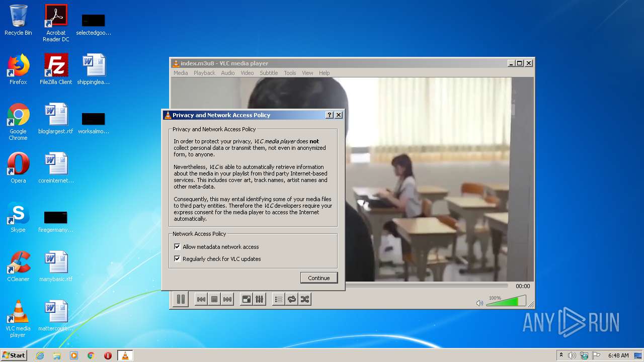This screenshot has height=362, width=644.
Task: Select Google Chrome desktop shortcut
Action: [18, 122]
